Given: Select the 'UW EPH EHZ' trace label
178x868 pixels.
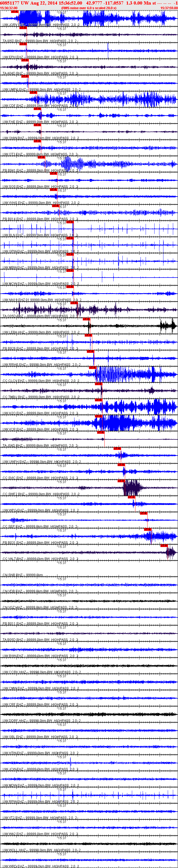Looking at the screenshot, I should pos(40,57).
